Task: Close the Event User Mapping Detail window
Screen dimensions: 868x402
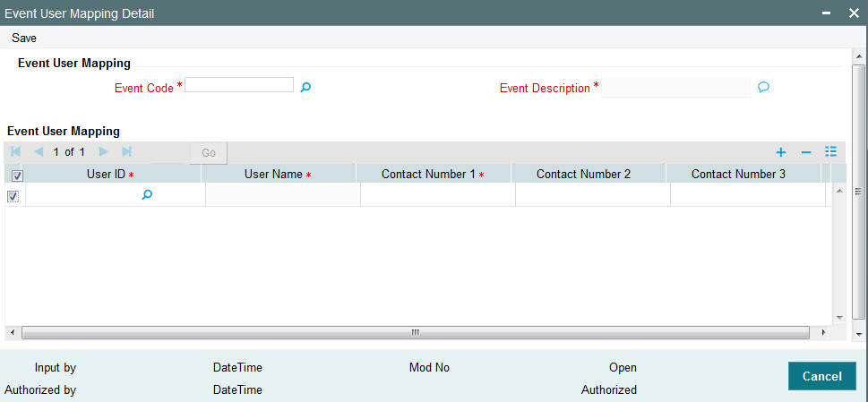Action: point(854,13)
